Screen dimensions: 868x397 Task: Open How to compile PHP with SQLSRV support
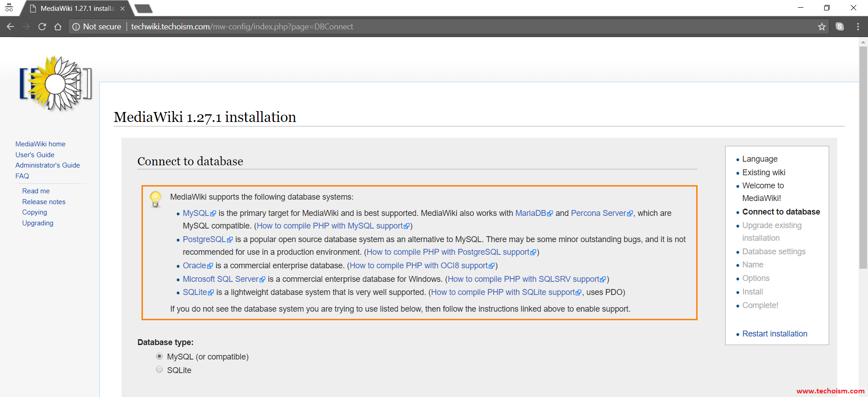527,279
